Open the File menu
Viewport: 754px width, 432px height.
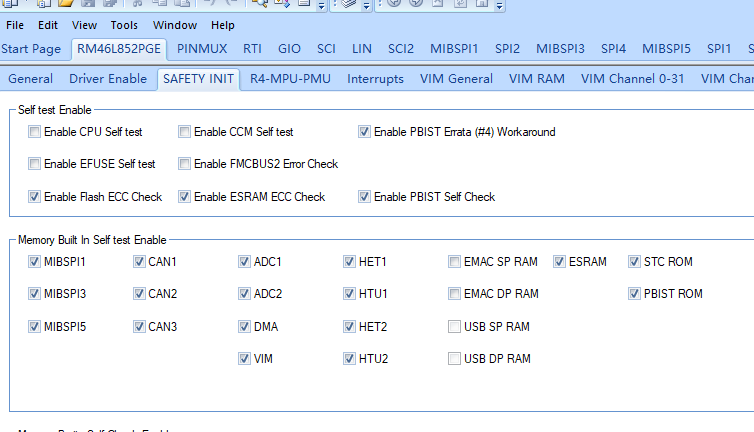tap(15, 25)
